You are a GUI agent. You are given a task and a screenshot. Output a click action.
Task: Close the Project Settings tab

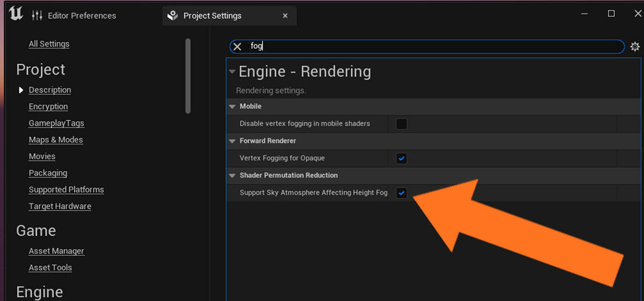tap(285, 15)
